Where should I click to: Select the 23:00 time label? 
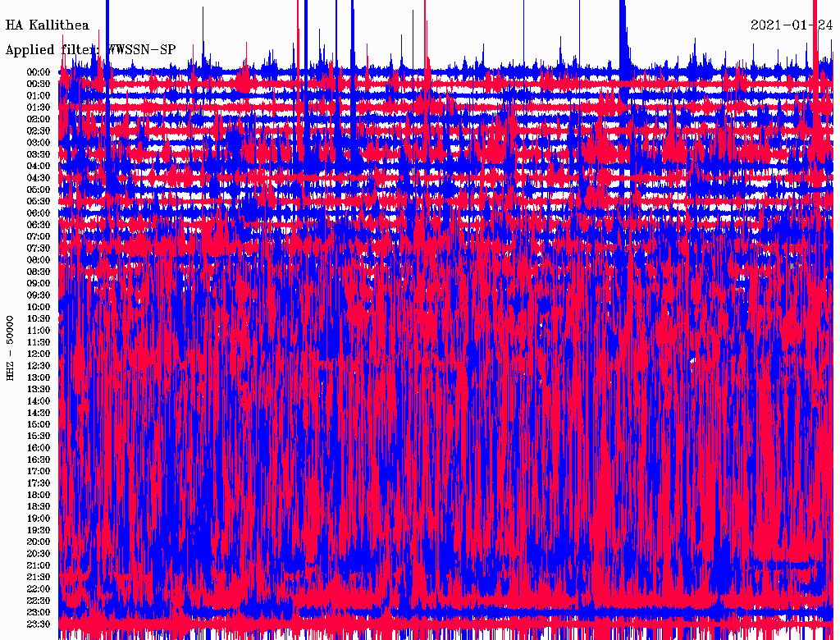point(39,613)
